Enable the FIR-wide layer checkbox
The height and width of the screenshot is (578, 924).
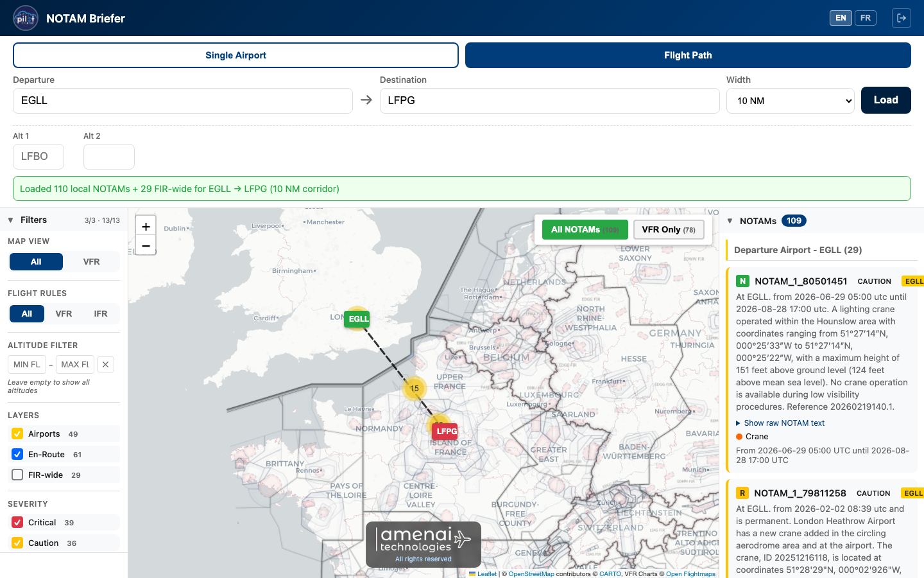[18, 475]
